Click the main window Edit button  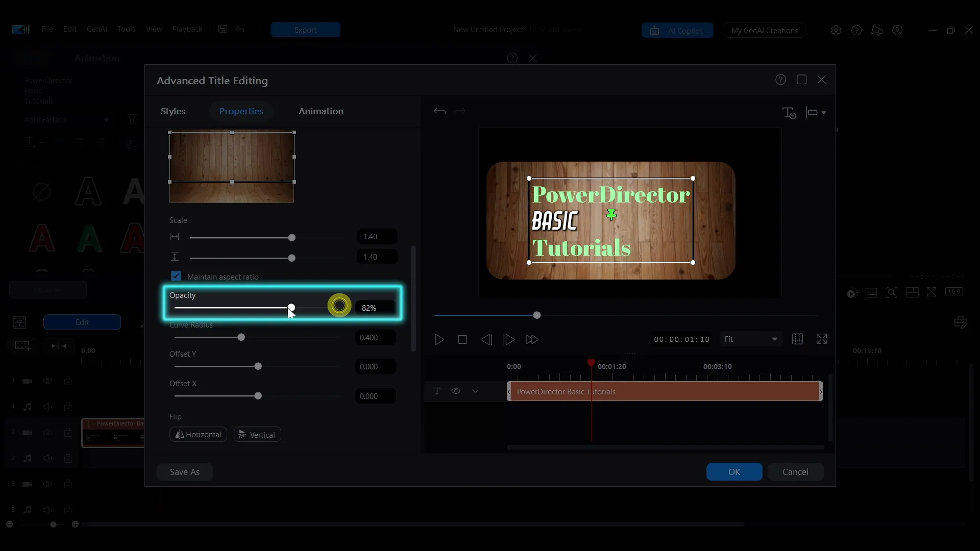coord(82,322)
